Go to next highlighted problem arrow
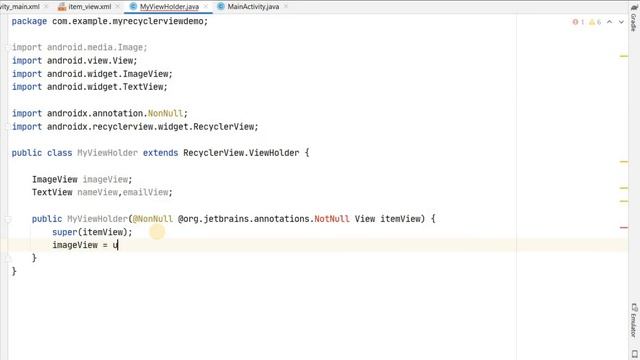Viewport: 640px width, 360px height. click(x=621, y=22)
